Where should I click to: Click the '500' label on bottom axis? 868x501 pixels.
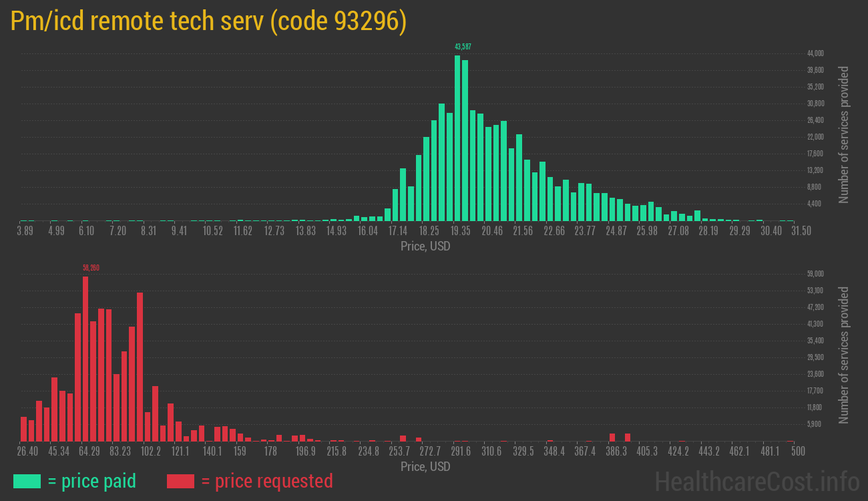coord(798,452)
